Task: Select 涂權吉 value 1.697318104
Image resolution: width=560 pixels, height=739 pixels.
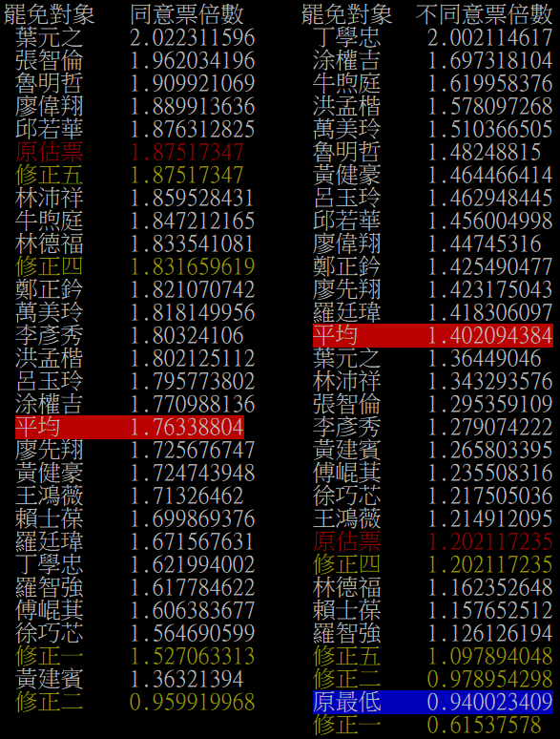Action: click(x=489, y=61)
